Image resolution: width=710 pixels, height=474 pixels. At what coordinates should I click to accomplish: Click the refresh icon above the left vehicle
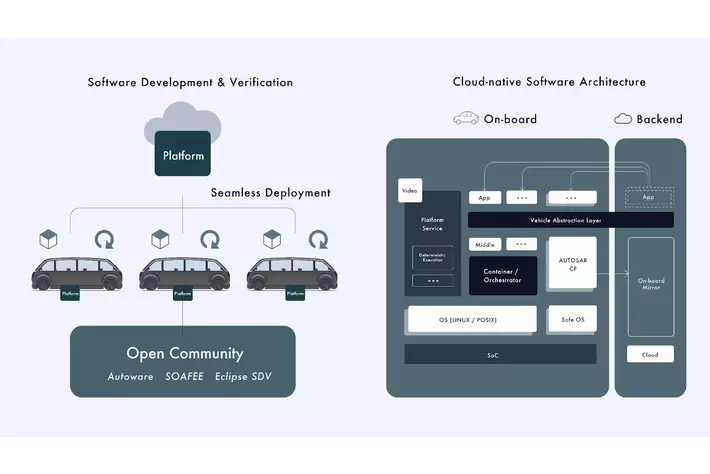103,240
